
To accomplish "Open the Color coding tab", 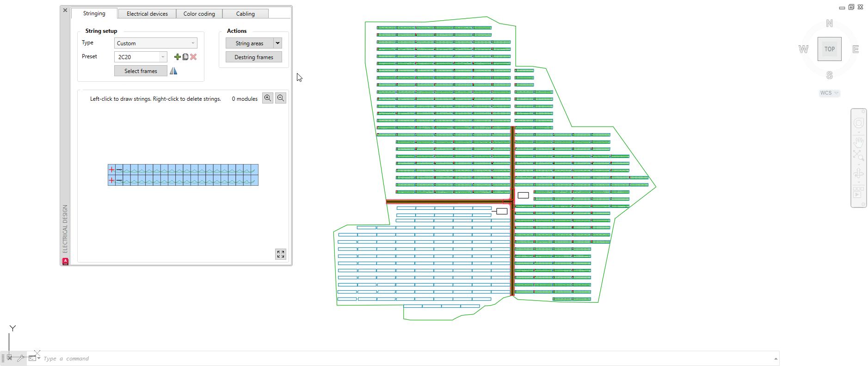I will tap(199, 14).
